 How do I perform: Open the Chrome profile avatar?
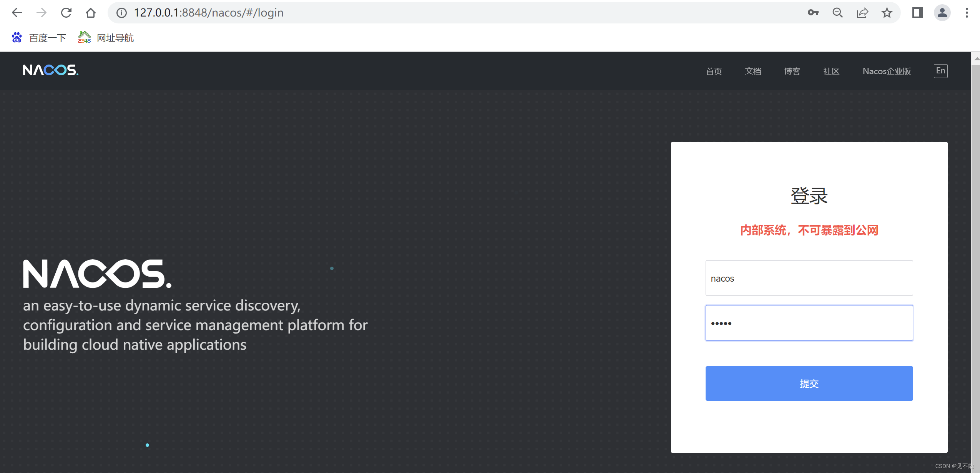(942, 13)
